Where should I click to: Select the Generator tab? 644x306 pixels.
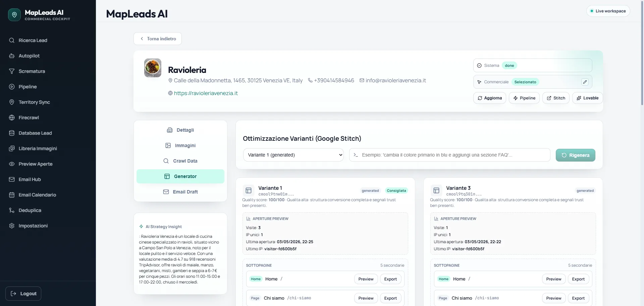coord(180,176)
